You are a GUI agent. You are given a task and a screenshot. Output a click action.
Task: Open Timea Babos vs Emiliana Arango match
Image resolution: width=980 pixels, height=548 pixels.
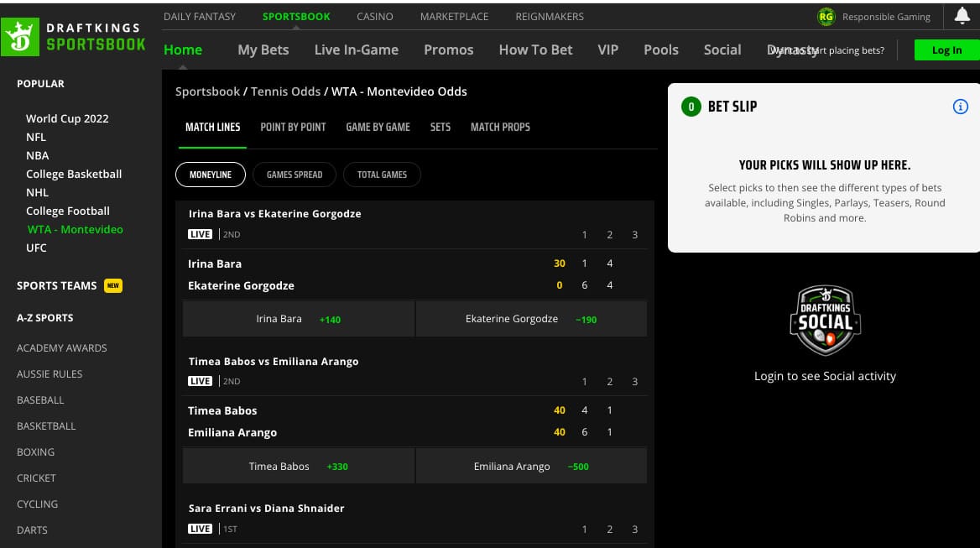274,361
